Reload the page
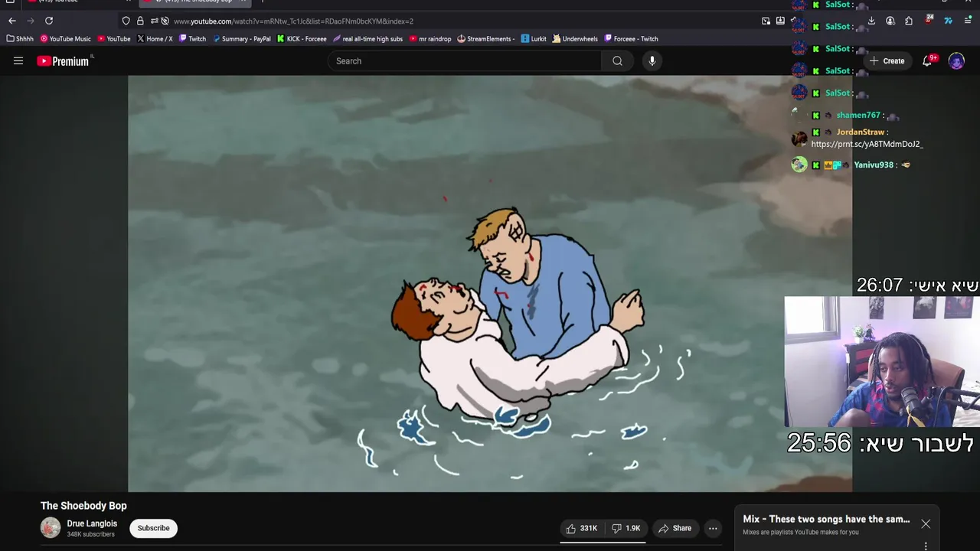 click(x=49, y=21)
